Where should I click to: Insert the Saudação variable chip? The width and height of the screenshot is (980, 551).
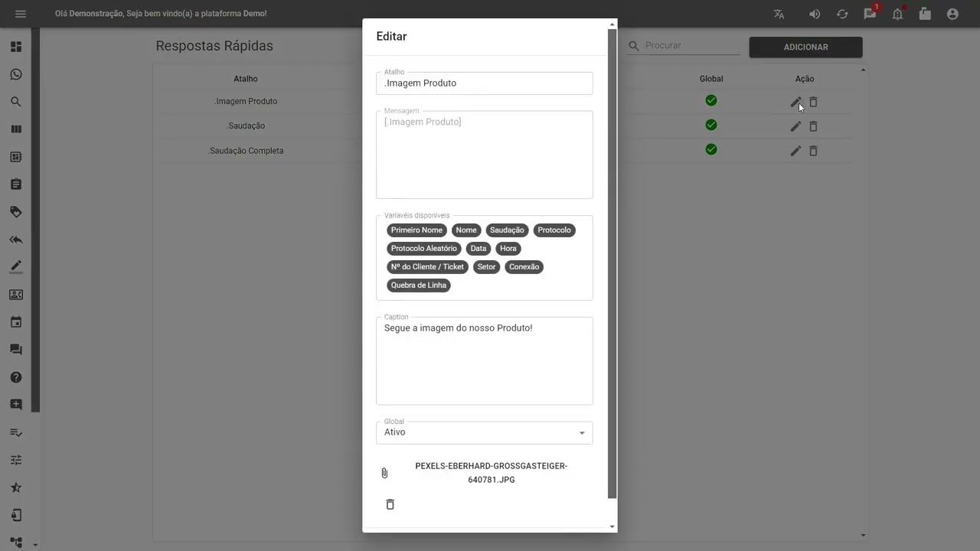507,230
